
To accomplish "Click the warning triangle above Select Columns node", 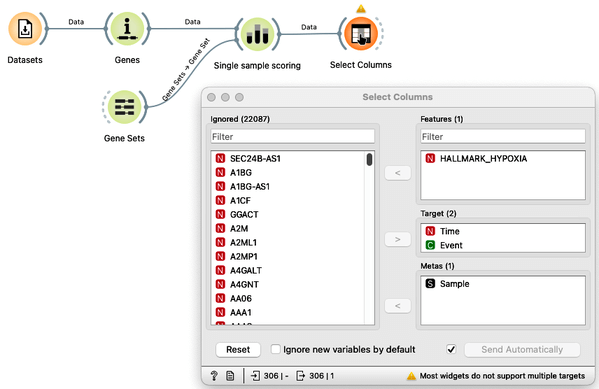I will (361, 8).
